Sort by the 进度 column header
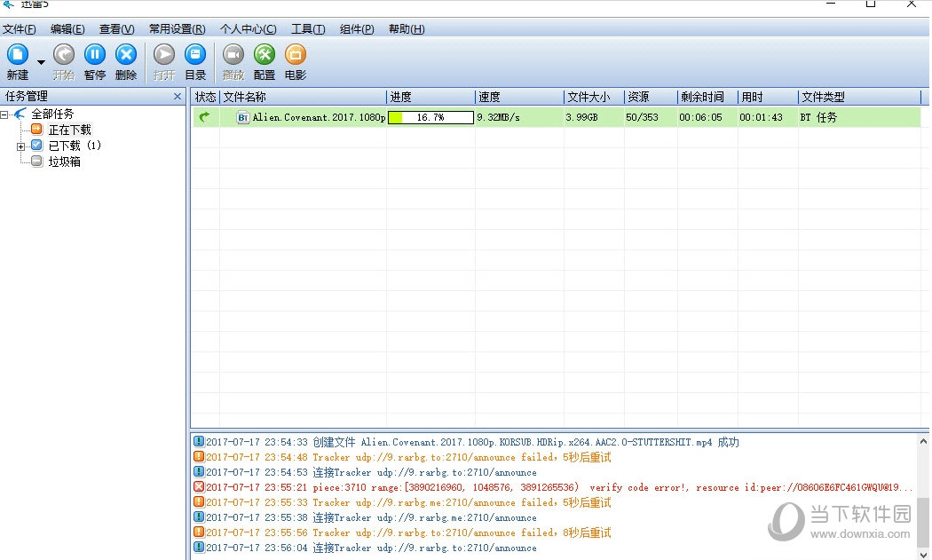Image resolution: width=932 pixels, height=560 pixels. coord(430,97)
